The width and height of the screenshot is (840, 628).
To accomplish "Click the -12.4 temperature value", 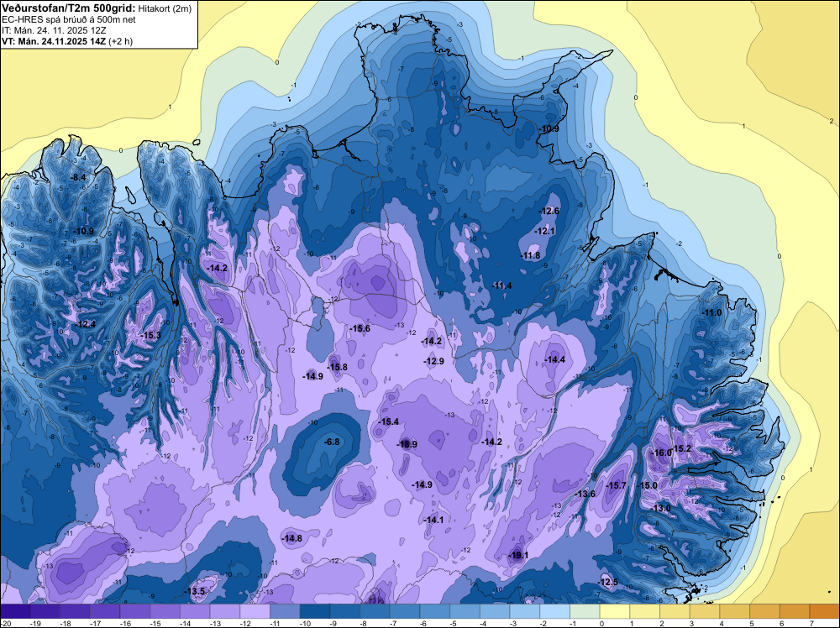I will [x=86, y=324].
